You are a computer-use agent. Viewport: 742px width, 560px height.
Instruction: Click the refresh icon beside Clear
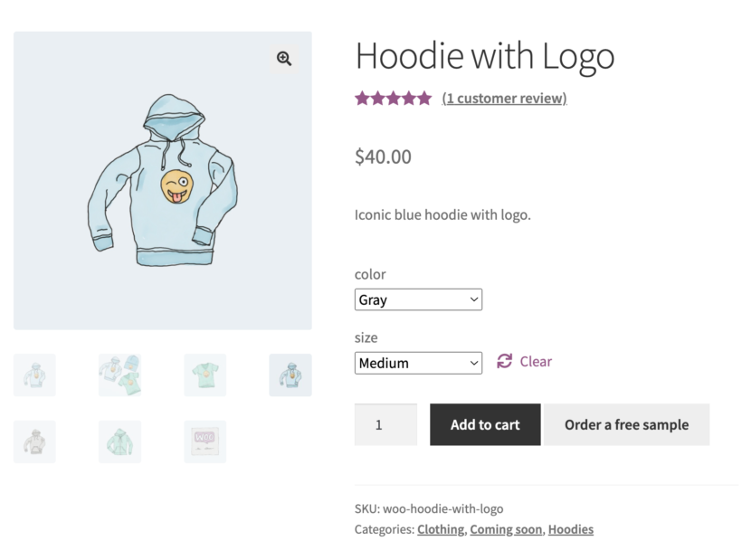[x=504, y=362]
